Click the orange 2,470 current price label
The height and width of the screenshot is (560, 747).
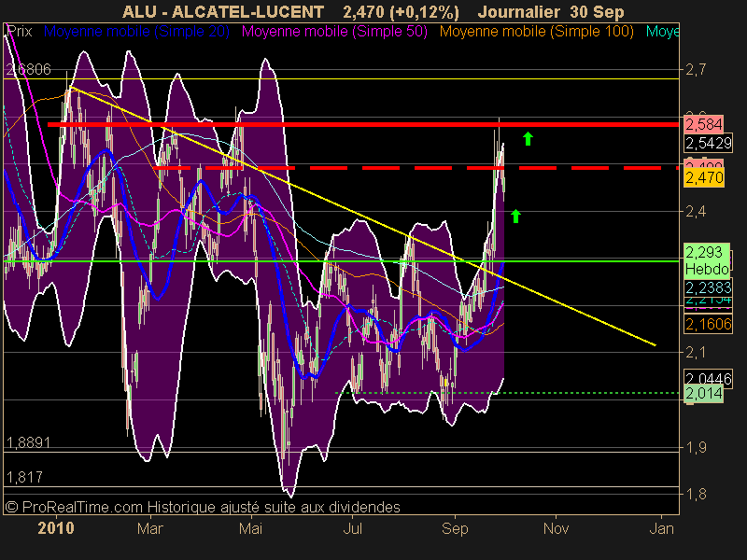pyautogui.click(x=704, y=177)
